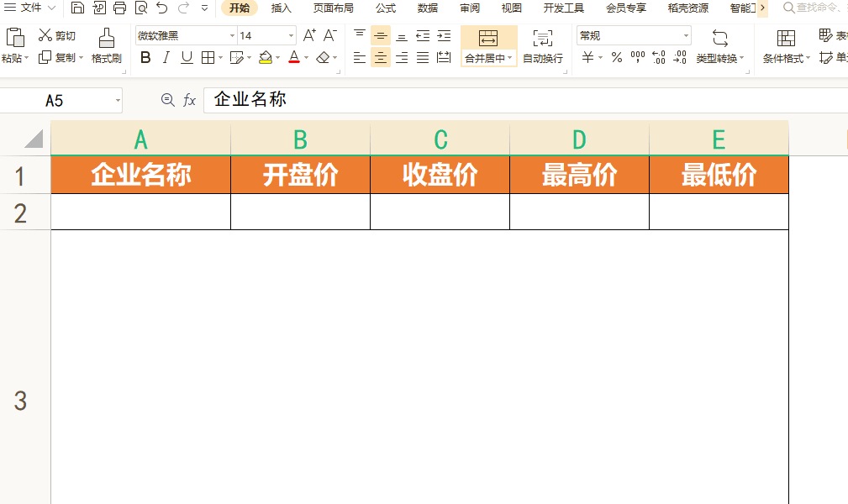Open the font size 14 dropdown
The height and width of the screenshot is (504, 848).
(x=291, y=35)
